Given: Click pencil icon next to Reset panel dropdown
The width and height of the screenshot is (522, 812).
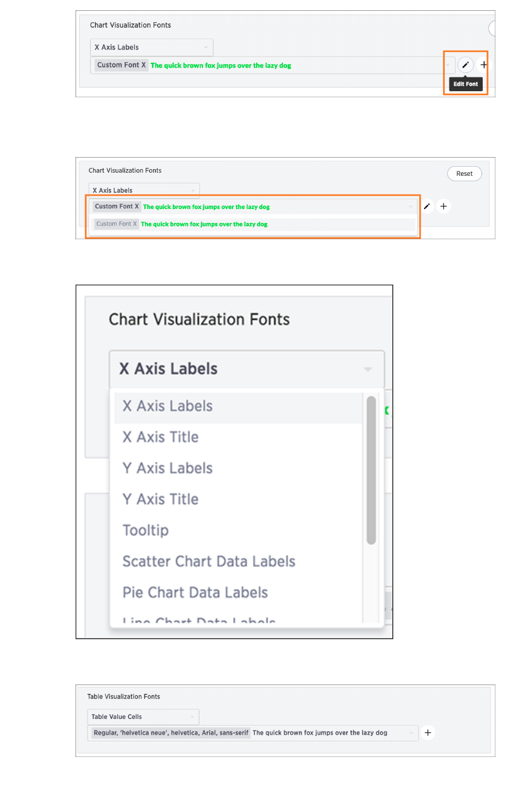Looking at the screenshot, I should point(427,207).
